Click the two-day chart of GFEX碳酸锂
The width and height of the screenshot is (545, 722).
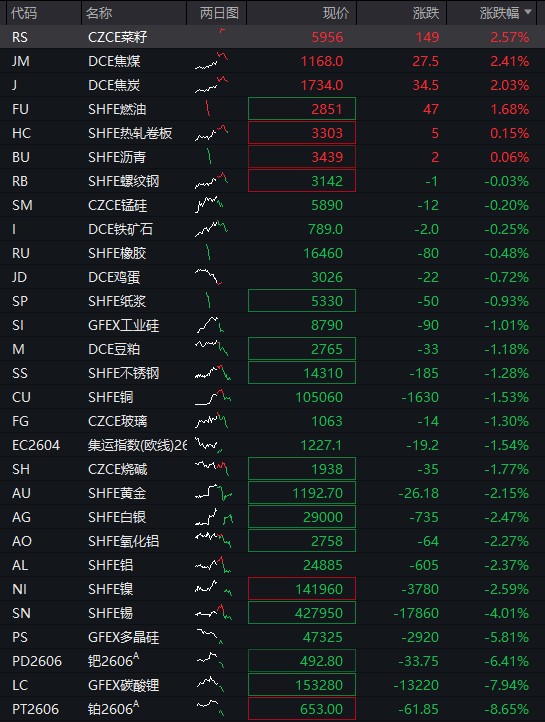tap(210, 685)
